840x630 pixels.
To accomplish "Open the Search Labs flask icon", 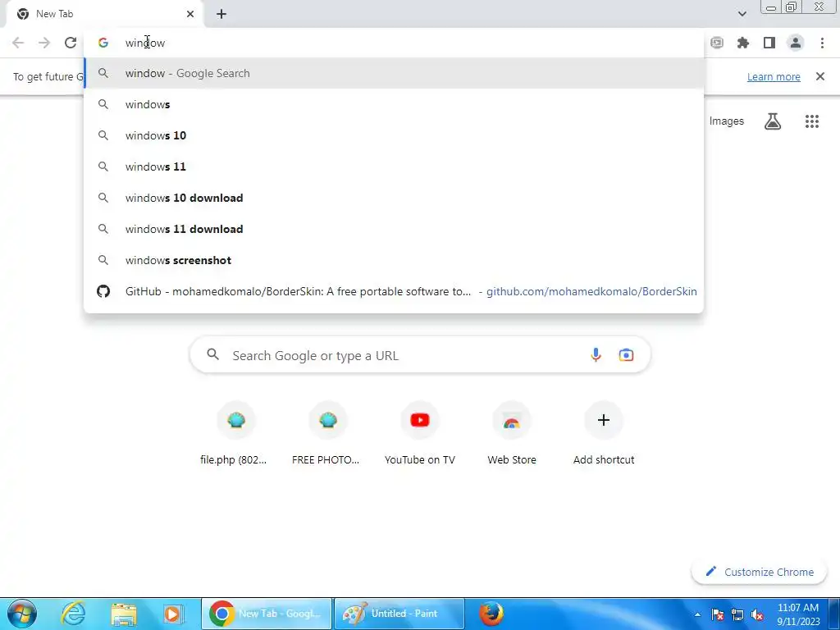I will [x=773, y=121].
